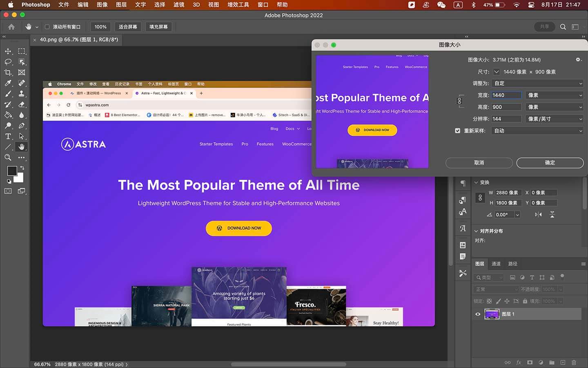The image size is (588, 368).
Task: Open the width unit dropdown
Action: (554, 95)
